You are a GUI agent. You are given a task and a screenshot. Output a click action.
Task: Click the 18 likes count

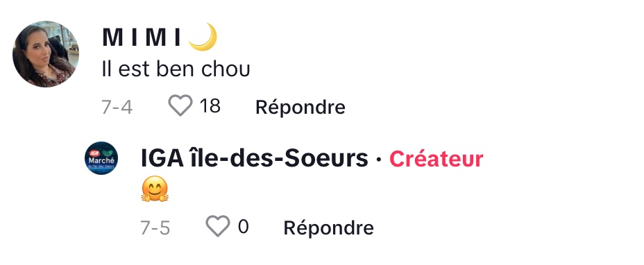pyautogui.click(x=210, y=105)
